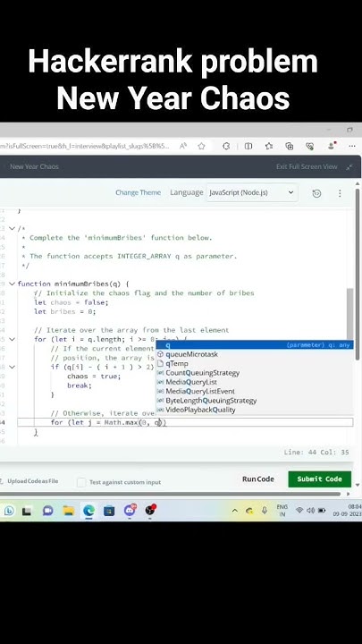Click the 'let bribes = 0;' code line
The width and height of the screenshot is (362, 644).
(x=65, y=312)
